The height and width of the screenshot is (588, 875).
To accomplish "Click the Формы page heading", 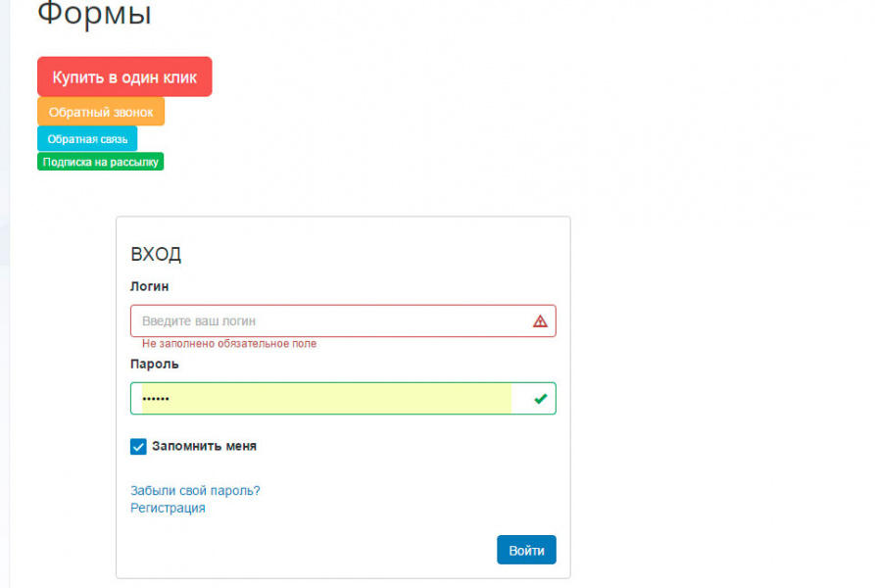I will [x=94, y=15].
